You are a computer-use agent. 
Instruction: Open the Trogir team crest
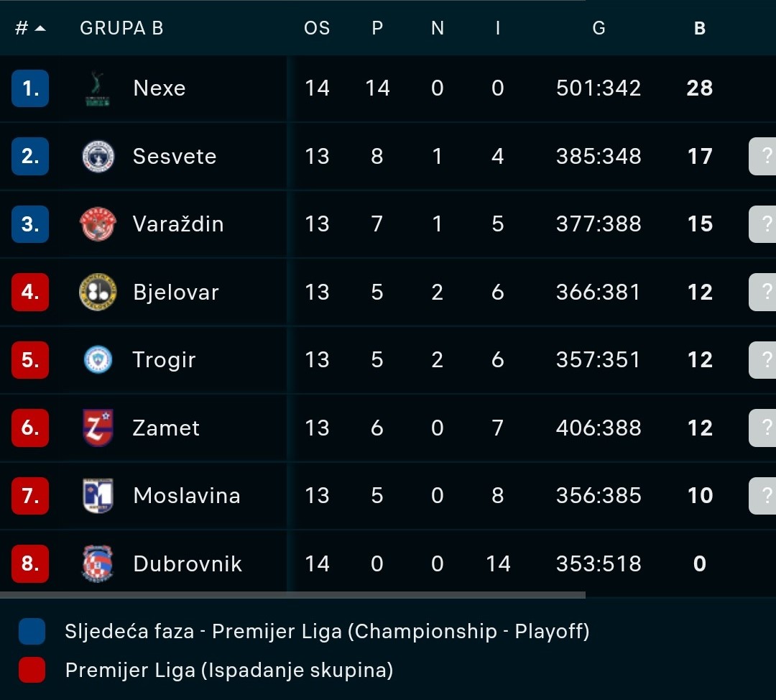pos(98,359)
